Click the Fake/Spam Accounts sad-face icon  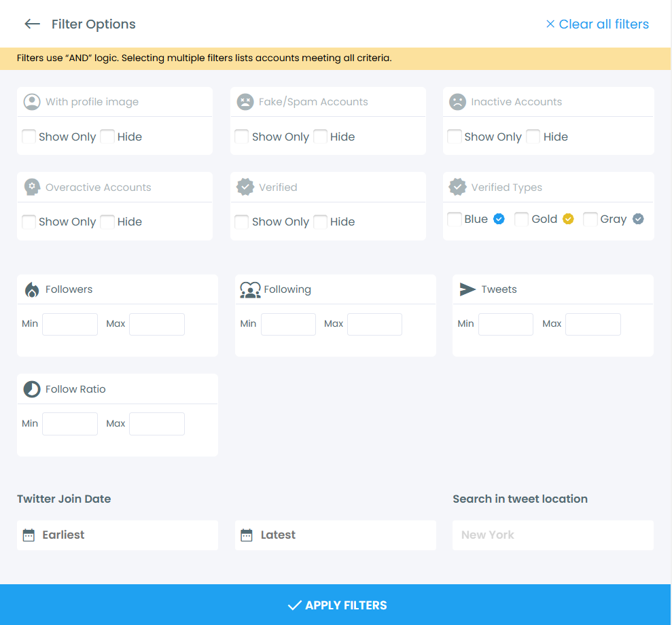tap(245, 101)
